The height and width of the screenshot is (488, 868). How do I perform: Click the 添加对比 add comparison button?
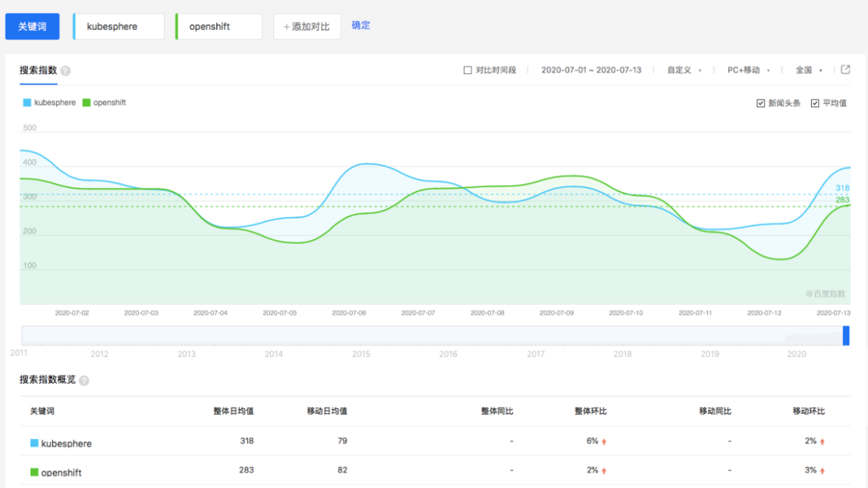click(x=307, y=27)
